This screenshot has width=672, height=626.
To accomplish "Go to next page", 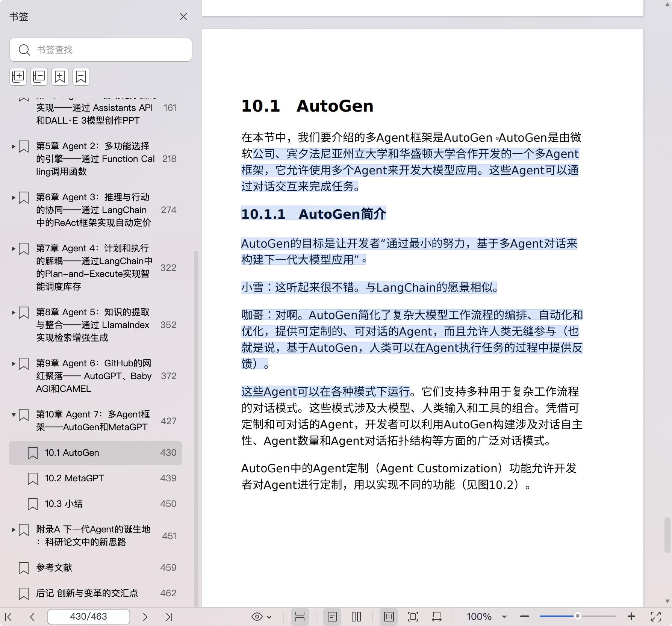I will 145,617.
